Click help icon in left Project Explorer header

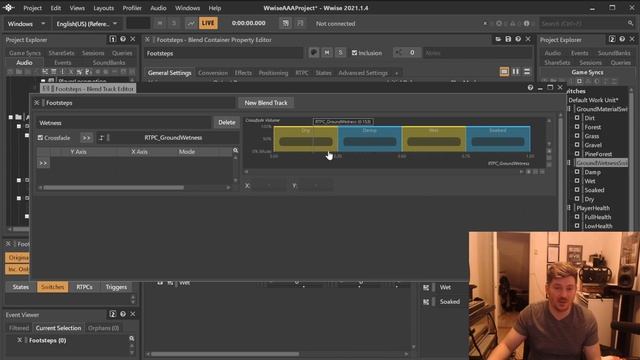click(123, 39)
